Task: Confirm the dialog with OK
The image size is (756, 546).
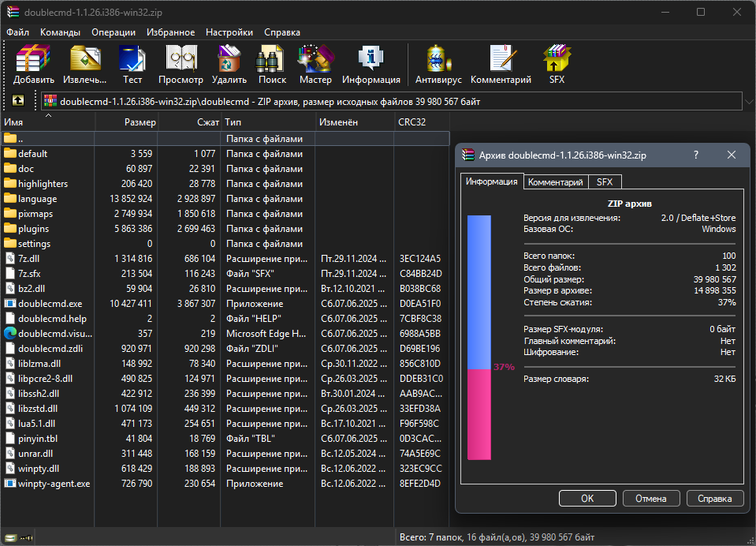Action: click(587, 498)
